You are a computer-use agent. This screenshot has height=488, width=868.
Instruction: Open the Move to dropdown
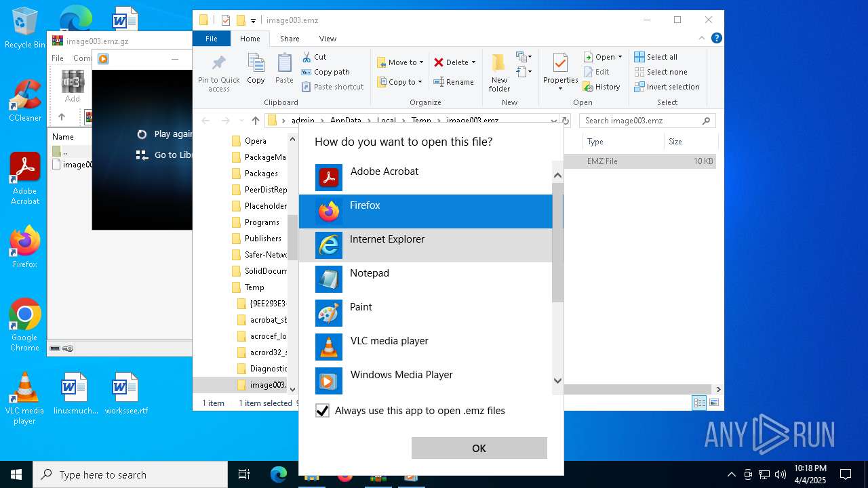click(x=400, y=62)
